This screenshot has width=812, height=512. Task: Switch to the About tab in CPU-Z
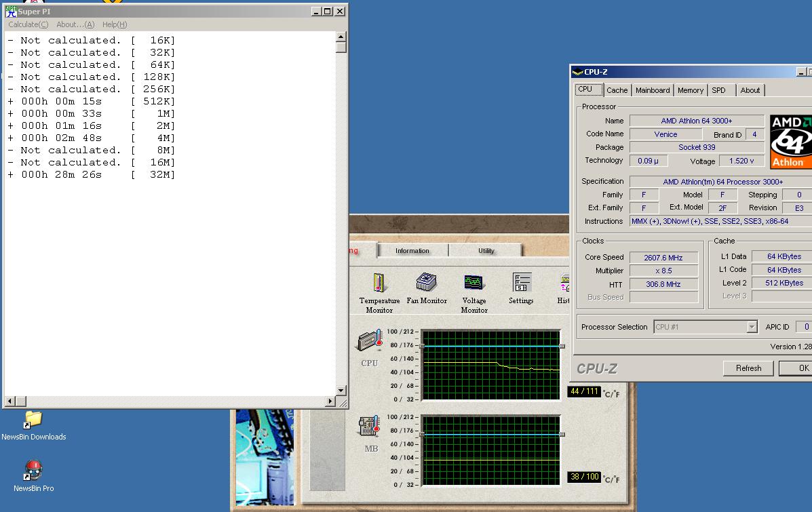[750, 90]
